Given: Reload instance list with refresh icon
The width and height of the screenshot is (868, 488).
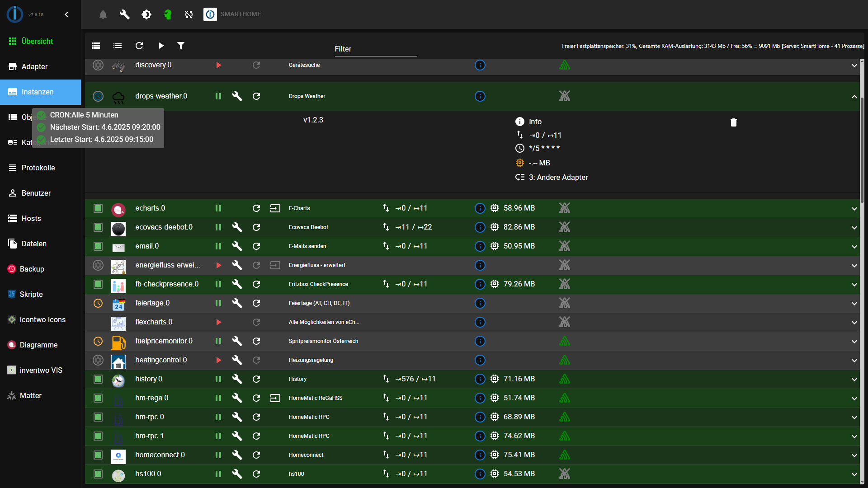Looking at the screenshot, I should [139, 46].
